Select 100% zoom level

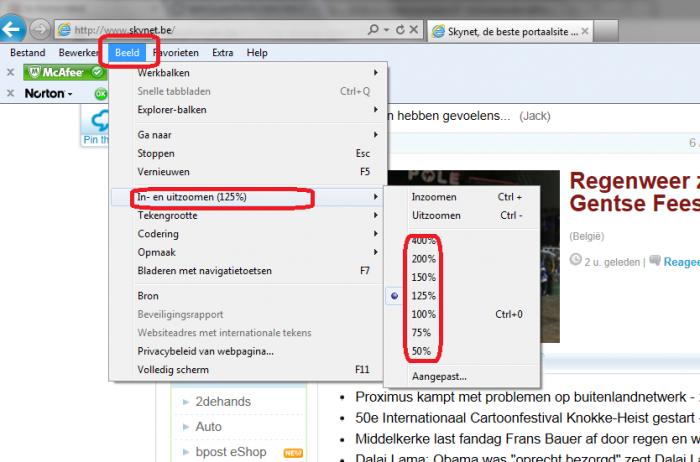462,314
